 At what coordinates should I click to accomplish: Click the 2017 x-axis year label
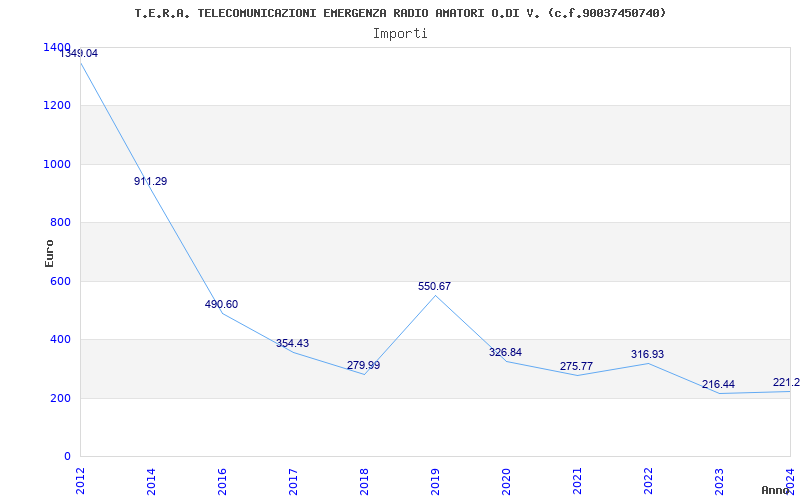point(293,481)
